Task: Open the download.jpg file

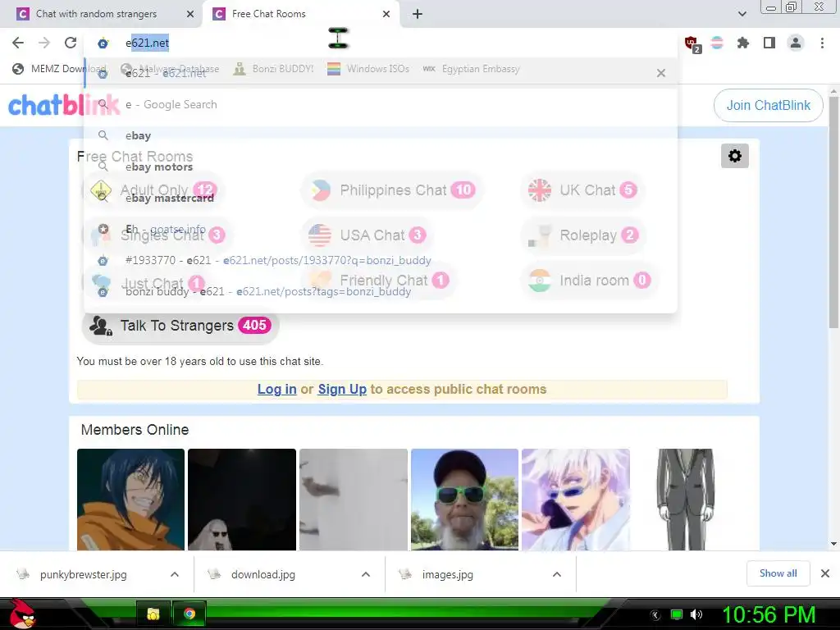Action: 262,574
